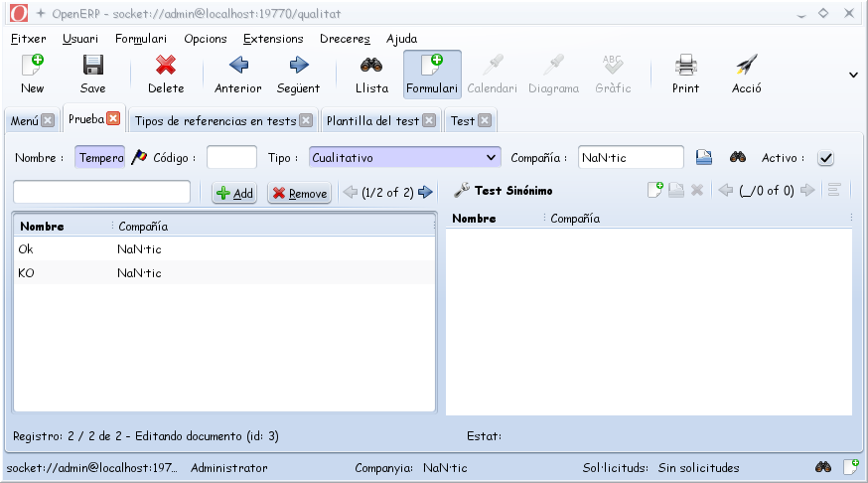Click Nombre header in Test Sinónimo list

pos(496,219)
